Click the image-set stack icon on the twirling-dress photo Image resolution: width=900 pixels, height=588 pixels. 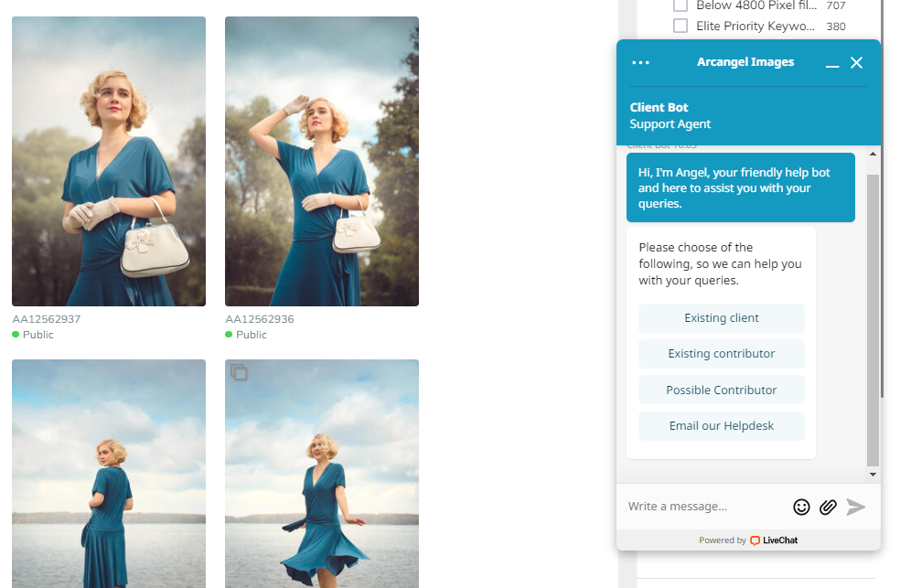239,372
